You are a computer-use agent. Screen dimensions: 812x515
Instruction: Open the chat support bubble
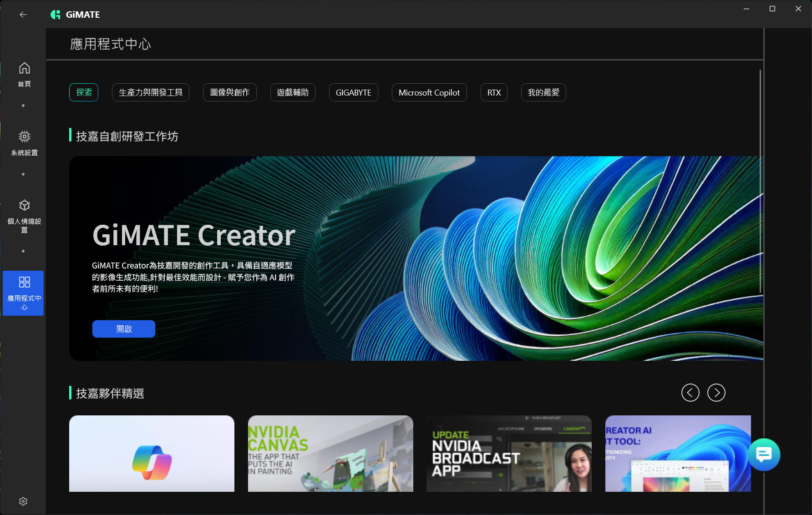point(764,454)
